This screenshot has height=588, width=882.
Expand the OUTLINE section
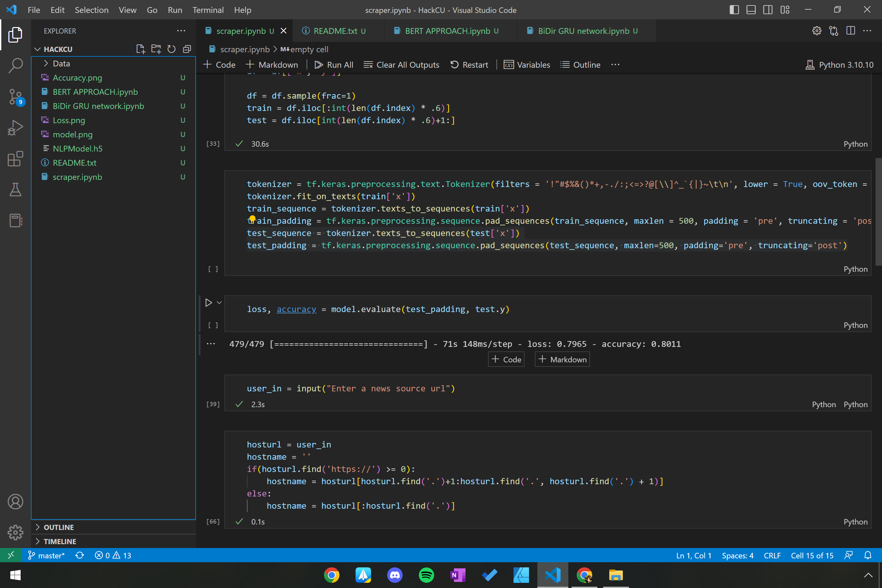[x=58, y=527]
